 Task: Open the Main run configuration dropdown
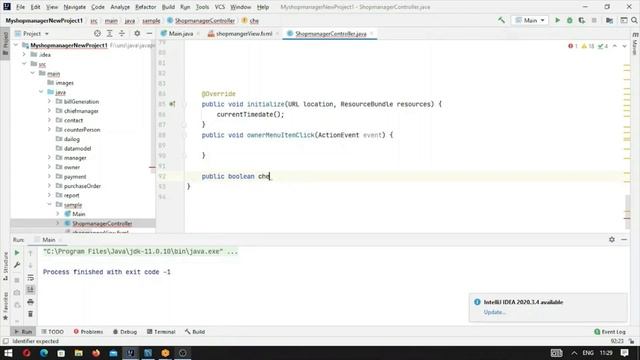tap(530, 20)
